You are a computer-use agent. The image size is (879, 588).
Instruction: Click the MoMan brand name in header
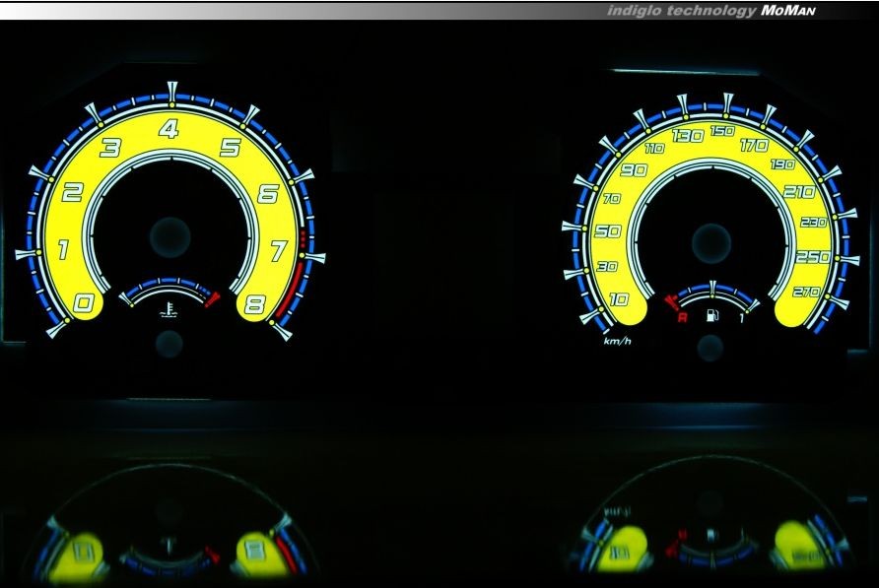788,10
